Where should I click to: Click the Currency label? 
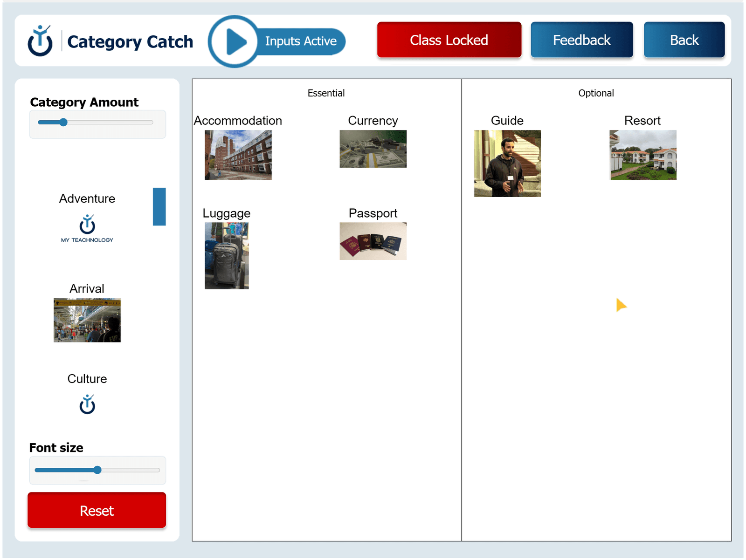point(373,121)
